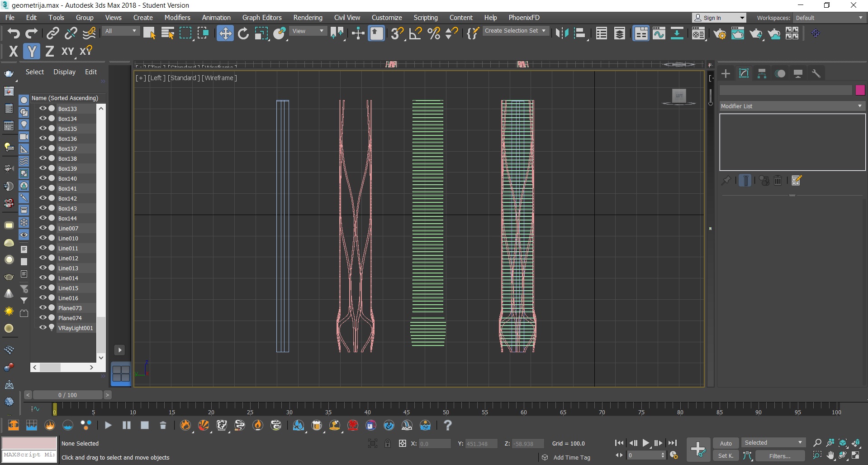
Task: Click the Left viewport label
Action: coord(157,78)
